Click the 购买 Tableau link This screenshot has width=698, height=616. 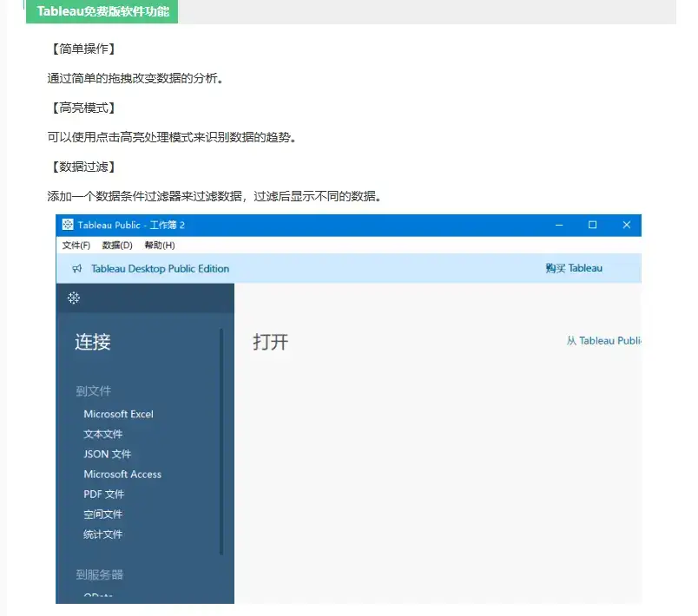(x=573, y=269)
